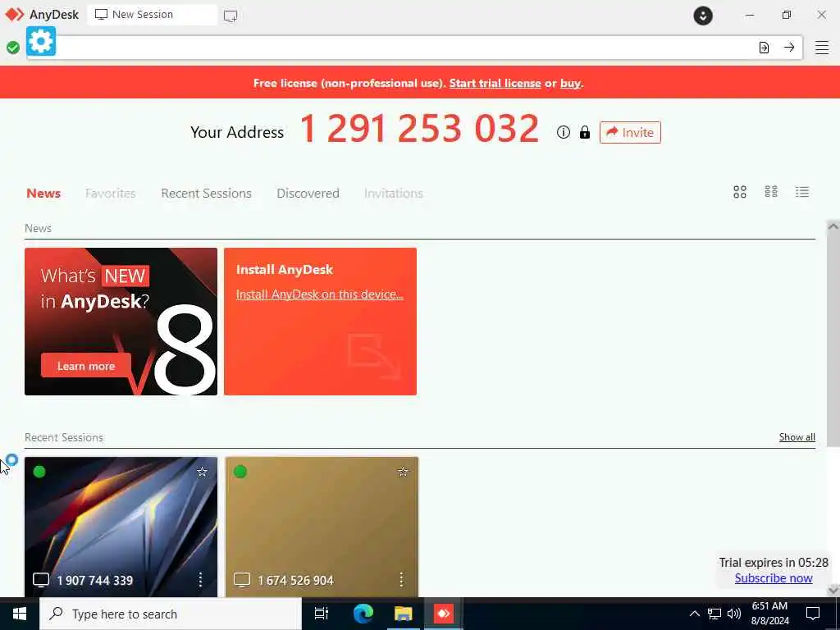This screenshot has width=840, height=630.
Task: Click the Type here to search box
Action: 171,614
